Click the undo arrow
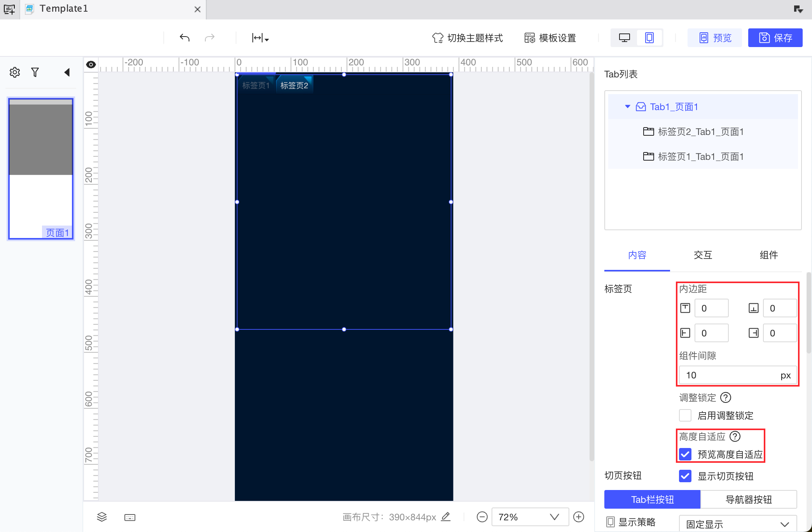Screen dimensions: 812x532 click(185, 38)
